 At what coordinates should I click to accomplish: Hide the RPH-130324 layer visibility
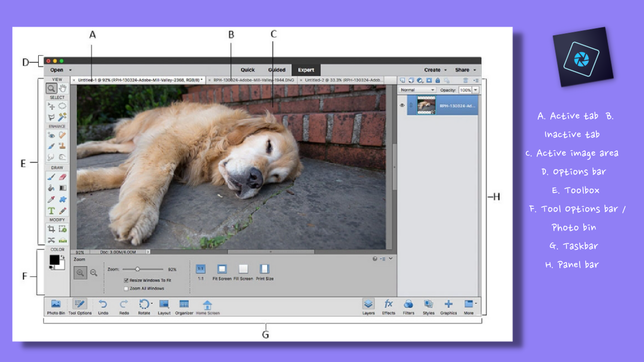tap(401, 105)
